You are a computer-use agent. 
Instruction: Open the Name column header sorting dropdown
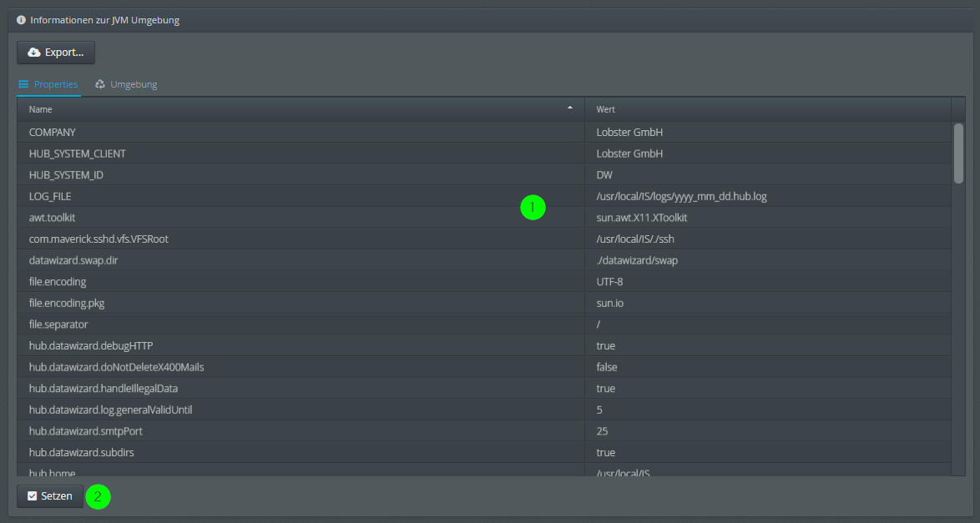pyautogui.click(x=571, y=108)
